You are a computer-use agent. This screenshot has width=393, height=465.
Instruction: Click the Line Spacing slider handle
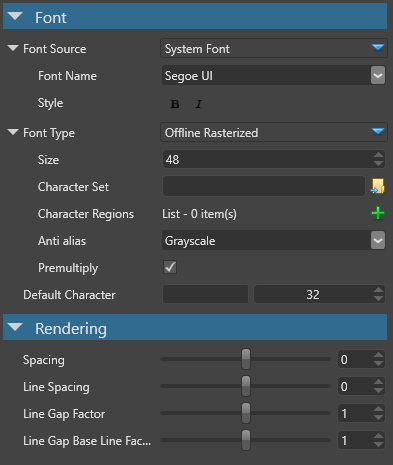pyautogui.click(x=246, y=386)
